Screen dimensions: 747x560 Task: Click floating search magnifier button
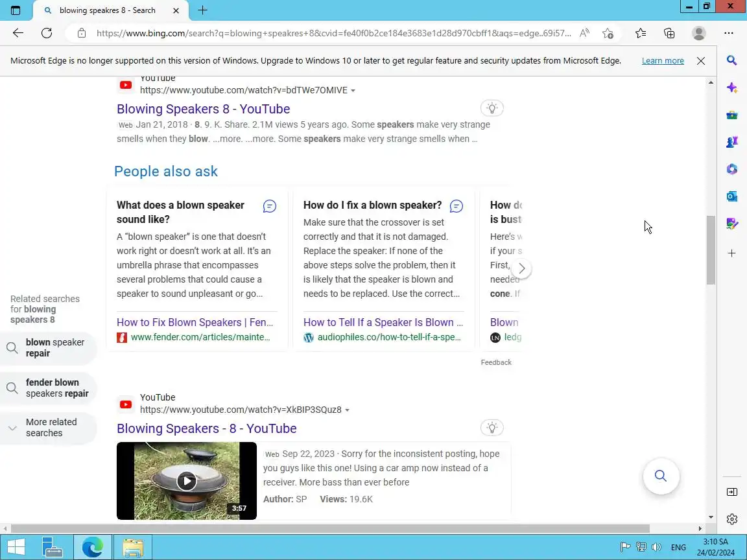[661, 476]
